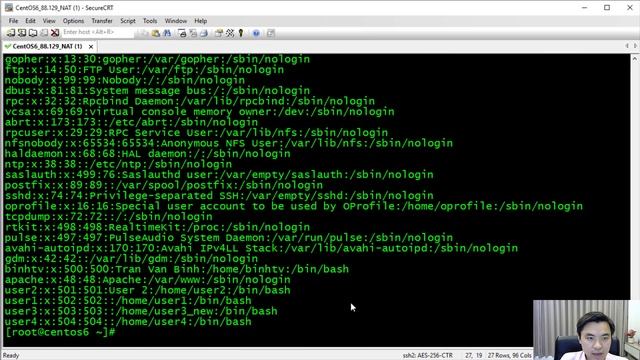Close the CentOS6_88.129_NAT (1) tab
Viewport: 640px width, 360px height.
91,47
